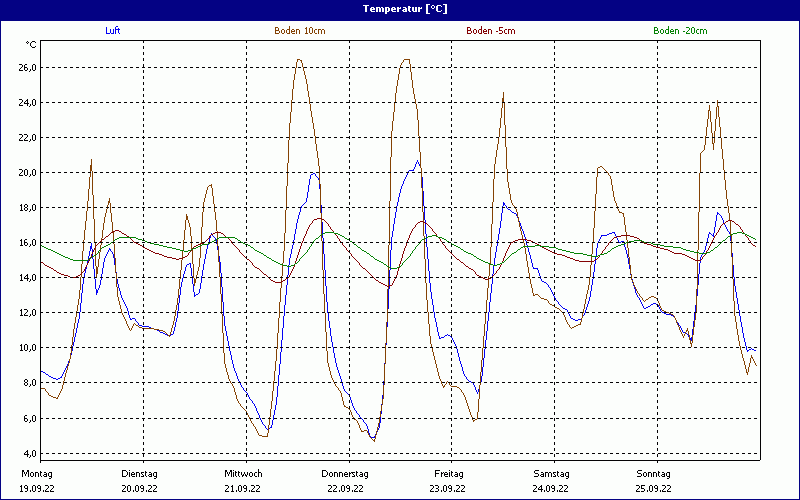Image resolution: width=800 pixels, height=500 pixels.
Task: Click the Luft legend label
Action: coord(113,31)
